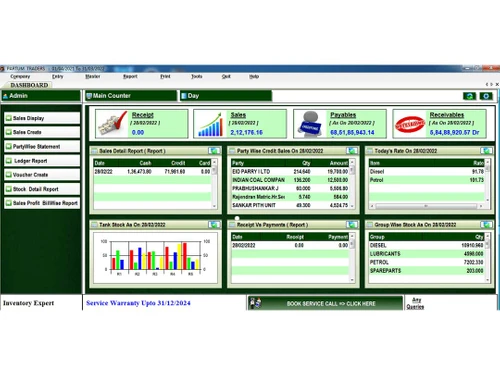The width and height of the screenshot is (500, 375).
Task: Open Sales Profit BillWise Report
Action: (x=42, y=203)
